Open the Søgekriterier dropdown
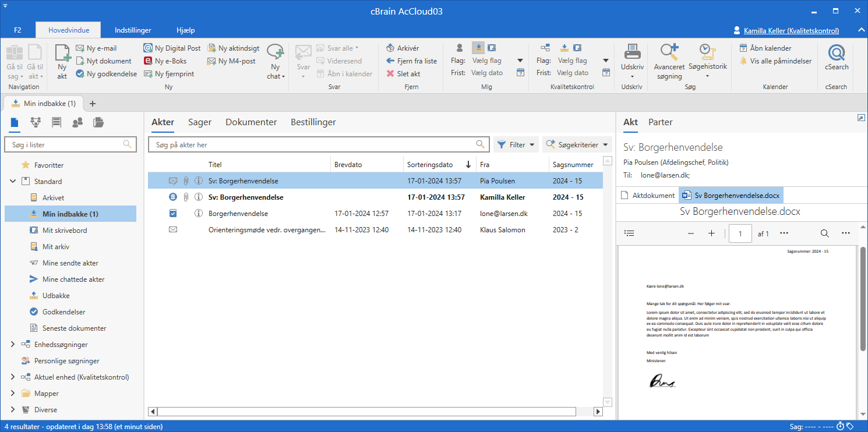The width and height of the screenshot is (868, 432). point(577,145)
